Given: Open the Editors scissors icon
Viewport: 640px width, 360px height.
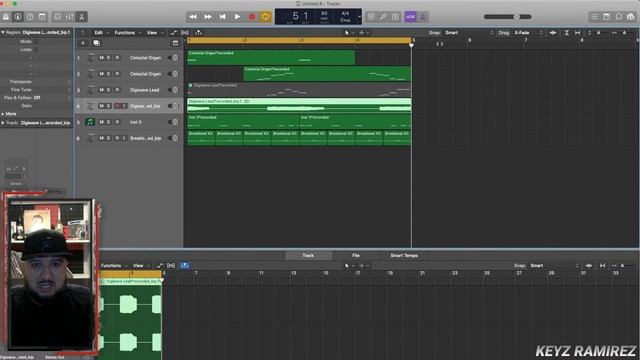Looking at the screenshot, I should click(82, 17).
